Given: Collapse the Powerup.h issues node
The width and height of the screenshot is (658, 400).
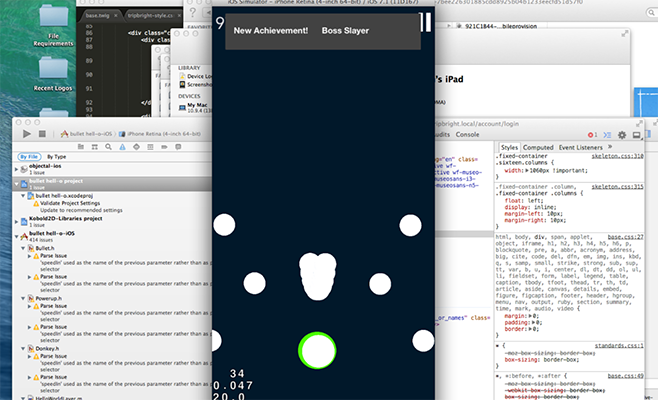Looking at the screenshot, I should [x=23, y=298].
